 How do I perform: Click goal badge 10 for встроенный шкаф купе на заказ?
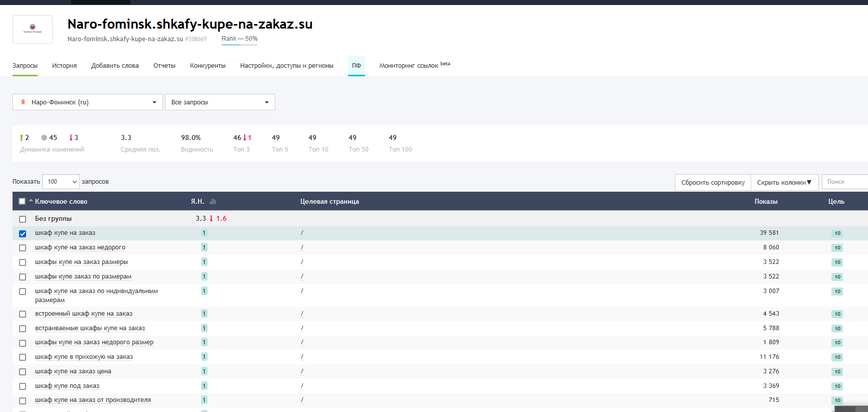(x=837, y=314)
